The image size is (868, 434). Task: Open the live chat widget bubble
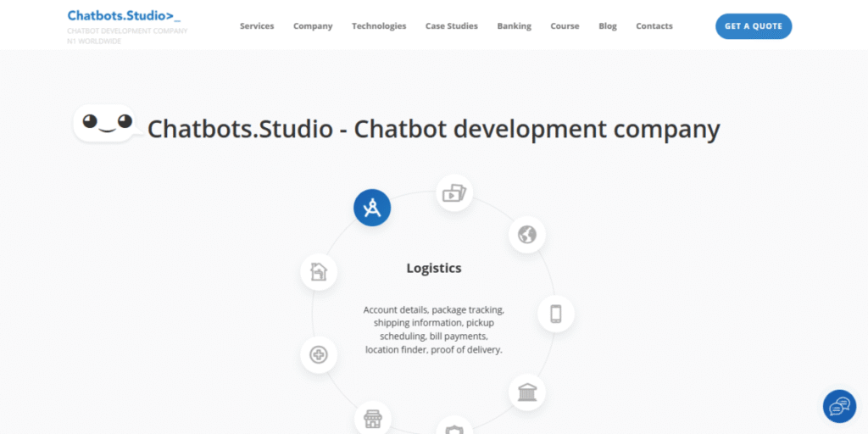839,406
